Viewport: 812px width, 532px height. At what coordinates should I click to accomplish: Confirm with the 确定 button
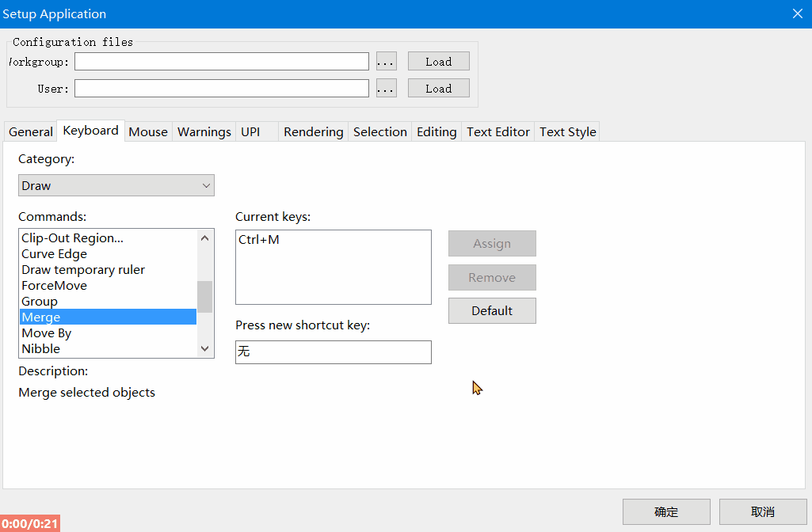[665, 512]
